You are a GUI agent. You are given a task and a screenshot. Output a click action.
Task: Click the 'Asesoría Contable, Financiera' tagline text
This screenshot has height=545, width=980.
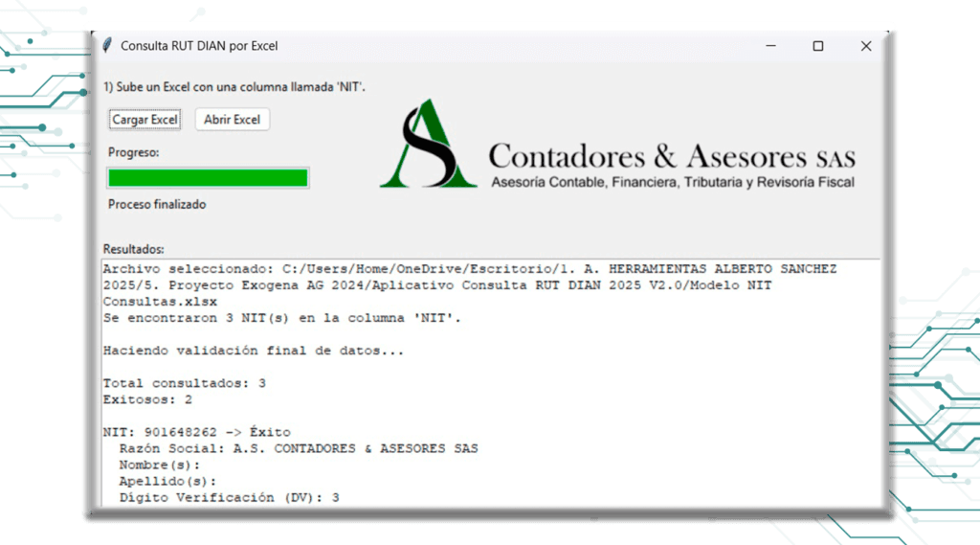click(x=672, y=182)
